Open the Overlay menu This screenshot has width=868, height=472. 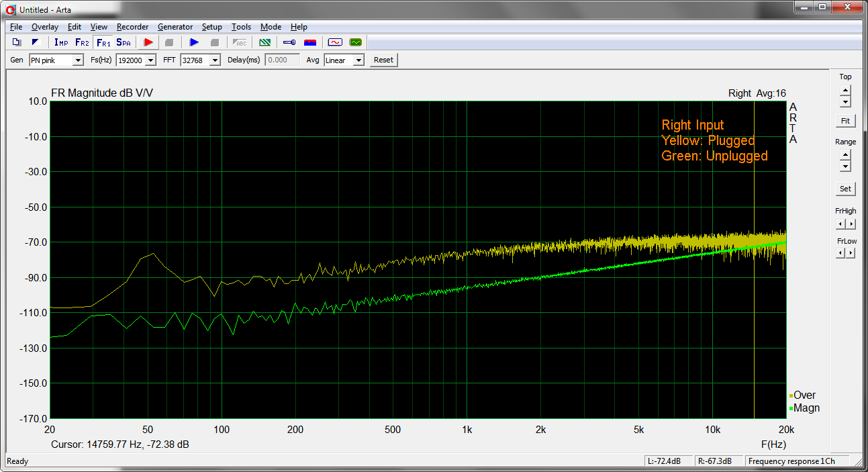tap(45, 27)
